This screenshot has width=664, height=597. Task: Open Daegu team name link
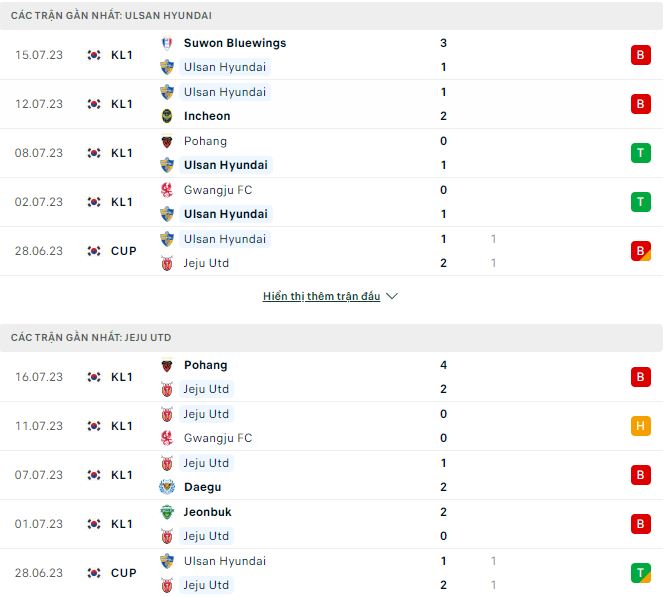pos(203,487)
